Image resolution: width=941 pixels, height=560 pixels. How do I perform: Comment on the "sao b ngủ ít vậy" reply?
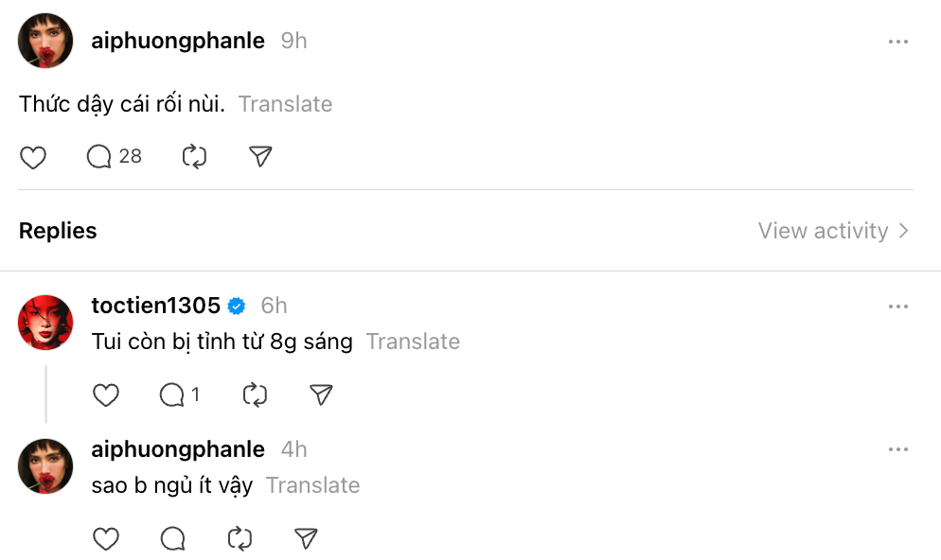172,539
